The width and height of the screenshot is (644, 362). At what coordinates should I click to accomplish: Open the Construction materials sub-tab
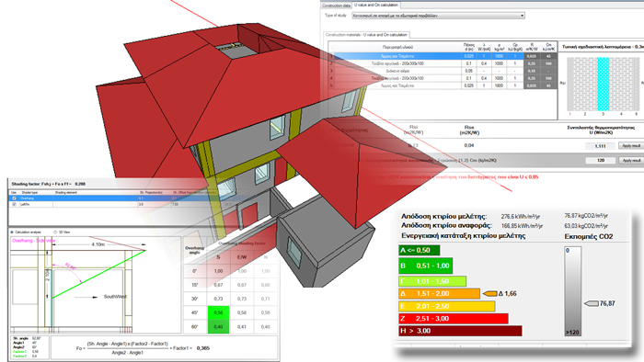(366, 35)
